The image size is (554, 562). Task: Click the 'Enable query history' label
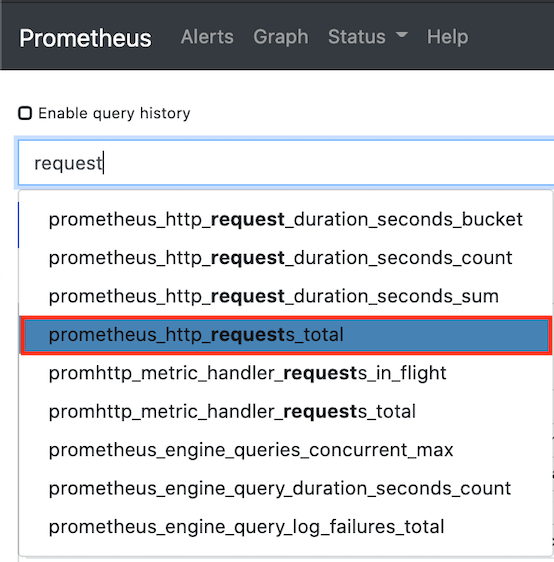point(114,114)
